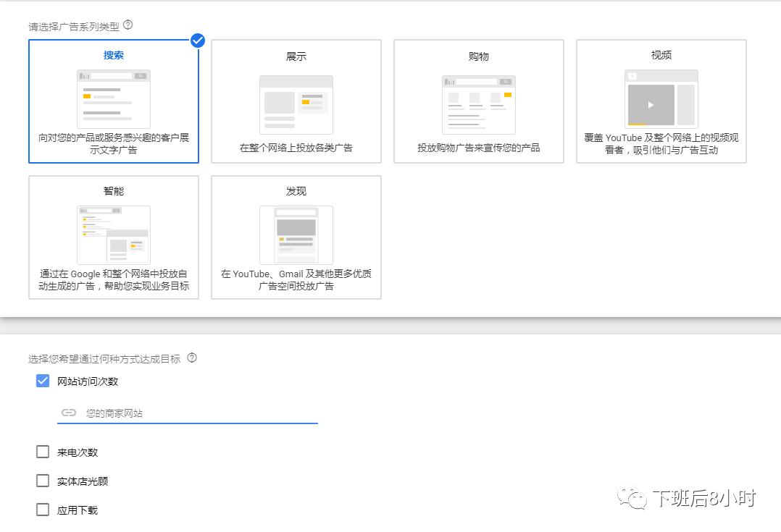Select the 搜索 campaign card
Screen dimensions: 781x532
(x=113, y=101)
